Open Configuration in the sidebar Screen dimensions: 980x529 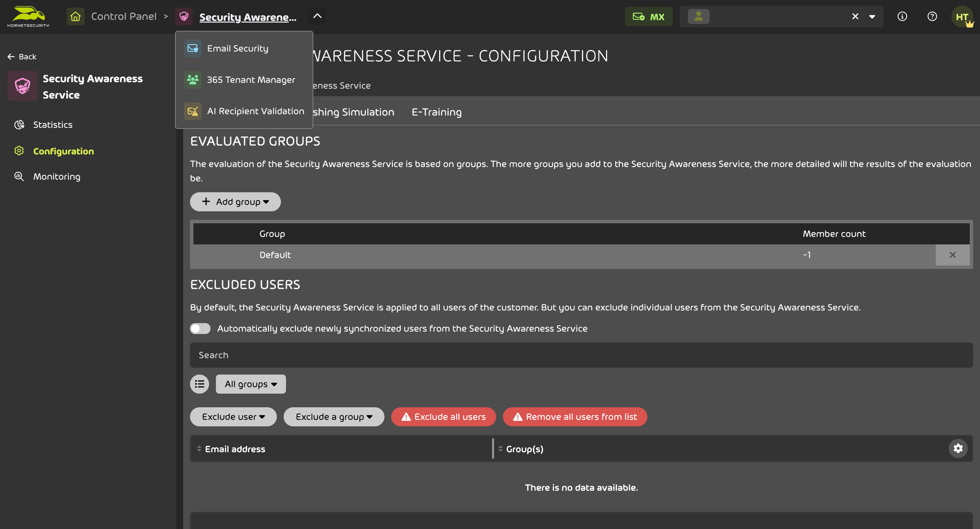(x=64, y=151)
